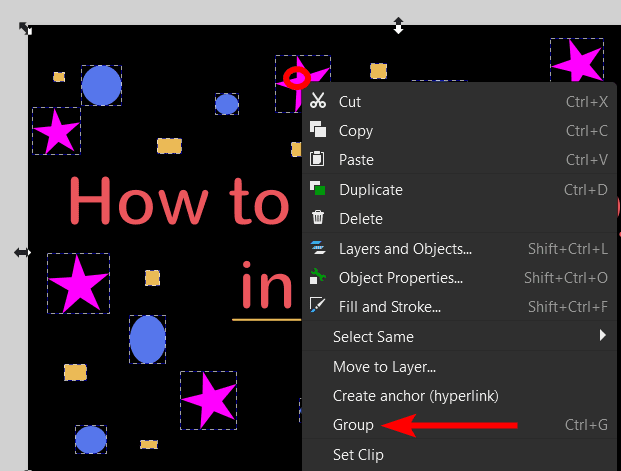621x471 pixels.
Task: Click the top-center vertical scale handle
Action: [398, 25]
